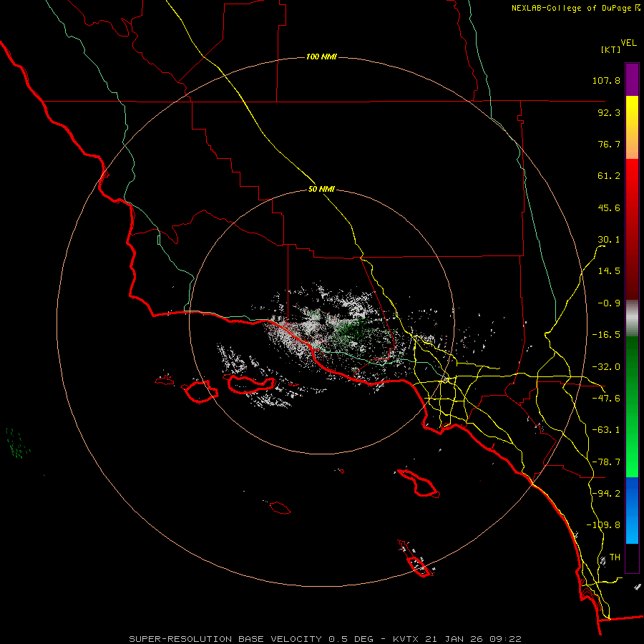The image size is (644, 644).
Task: Click the -78.7 velocity scale value
Action: click(606, 462)
